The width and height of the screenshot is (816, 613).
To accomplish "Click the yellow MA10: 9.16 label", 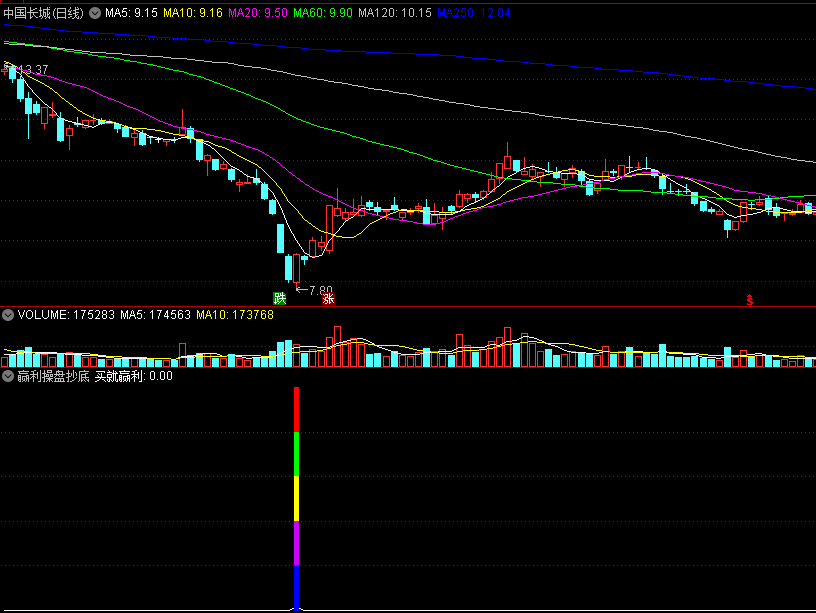I will click(x=193, y=13).
